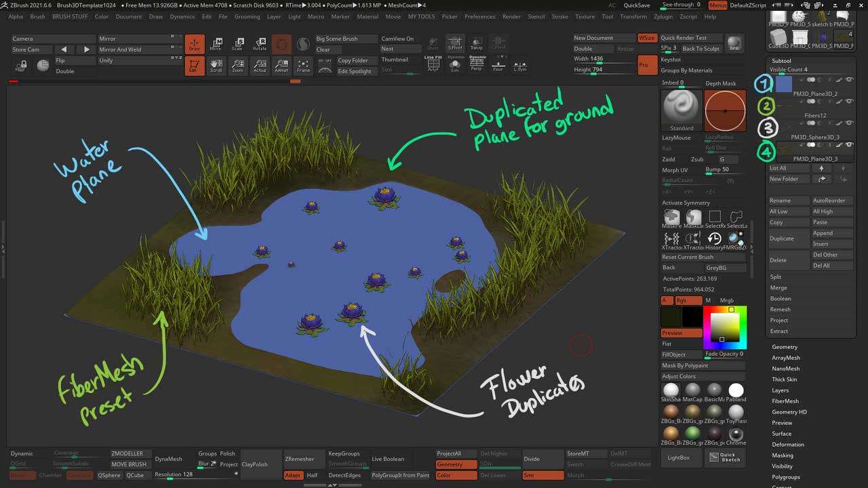
Task: Select the PM3D_Plane3D_2 subtool thumbnail
Action: [x=783, y=84]
